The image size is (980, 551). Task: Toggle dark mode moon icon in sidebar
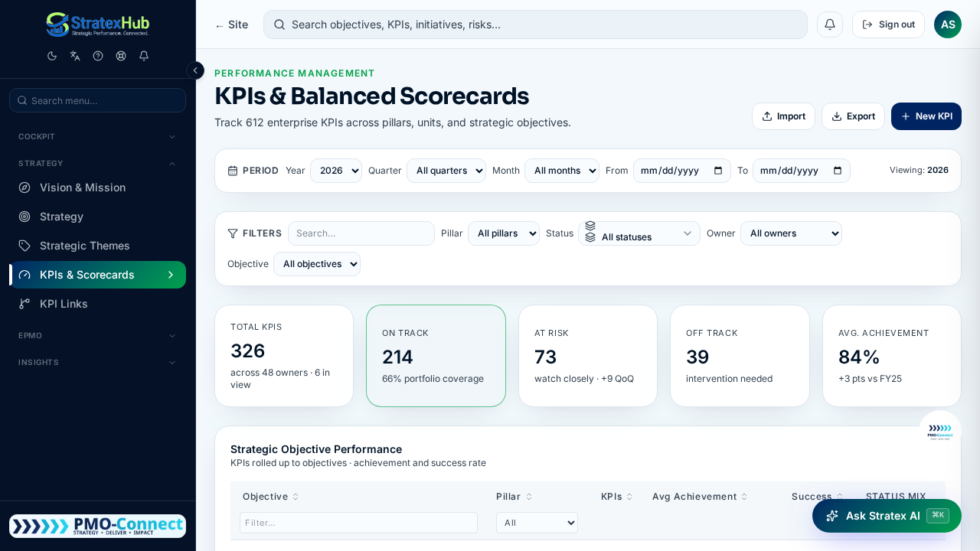(52, 56)
